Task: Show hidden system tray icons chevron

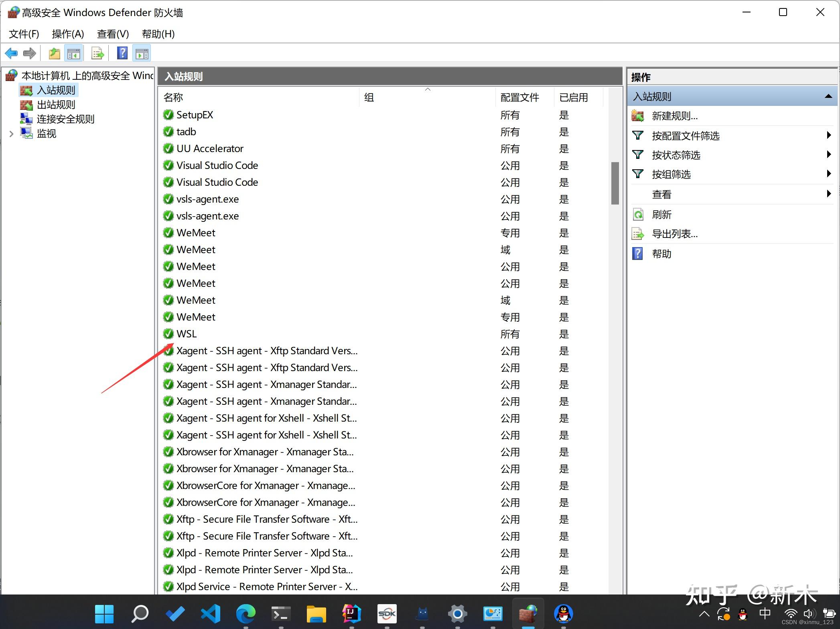Action: [704, 614]
